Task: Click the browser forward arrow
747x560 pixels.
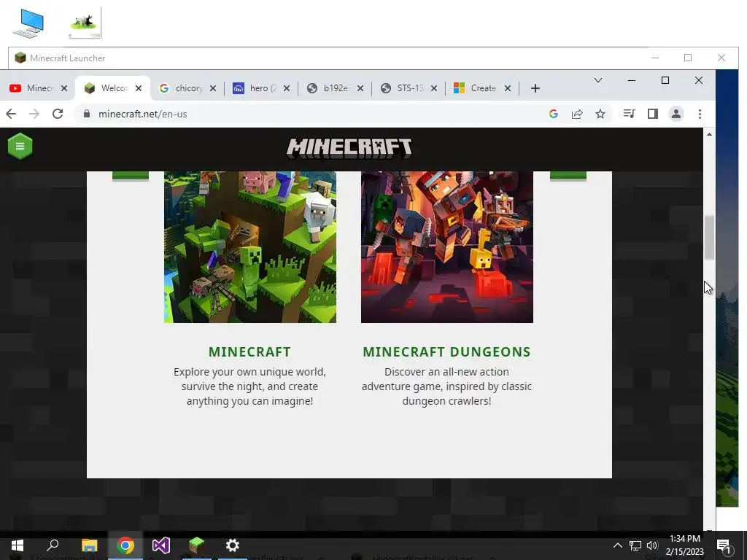Action: point(34,114)
